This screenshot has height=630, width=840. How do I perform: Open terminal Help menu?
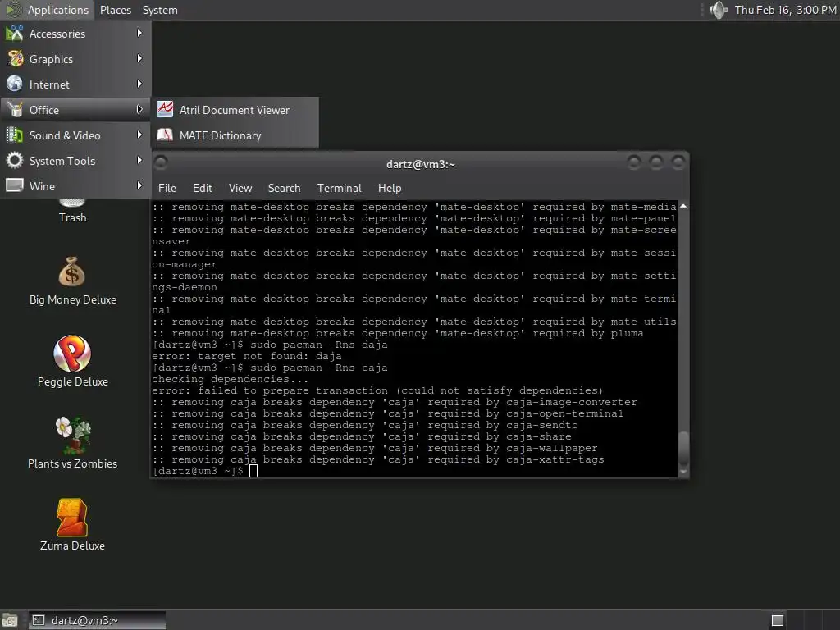(x=390, y=188)
